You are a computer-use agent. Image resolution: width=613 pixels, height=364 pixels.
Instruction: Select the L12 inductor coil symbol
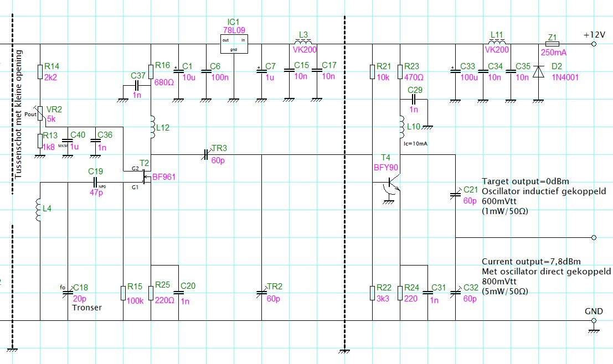pyautogui.click(x=152, y=127)
